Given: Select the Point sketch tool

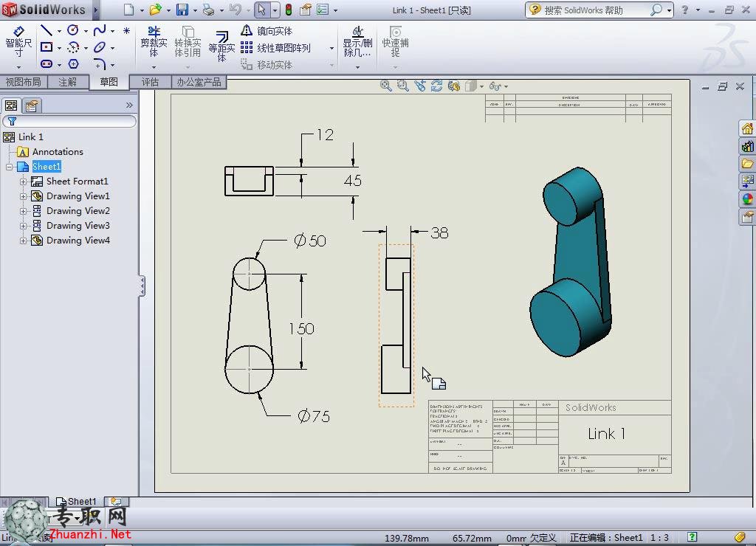Looking at the screenshot, I should 126,31.
